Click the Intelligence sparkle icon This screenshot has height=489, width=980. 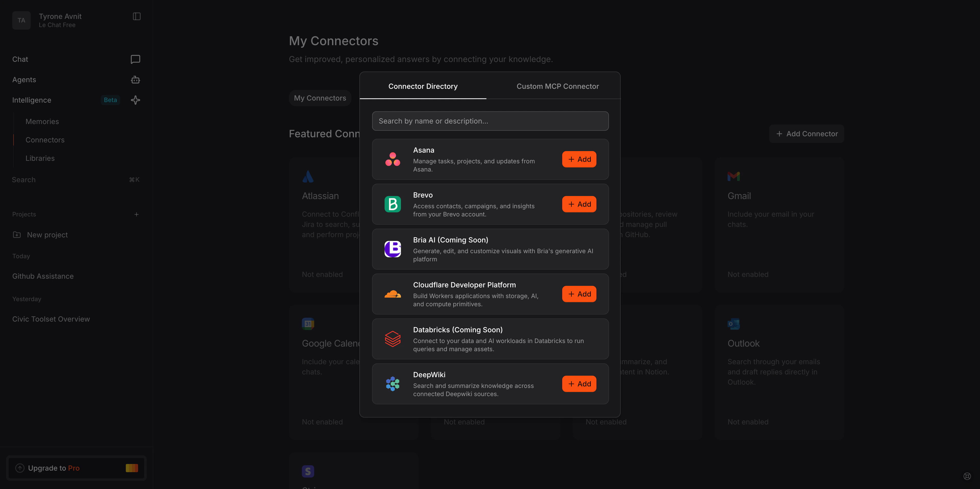(x=136, y=100)
